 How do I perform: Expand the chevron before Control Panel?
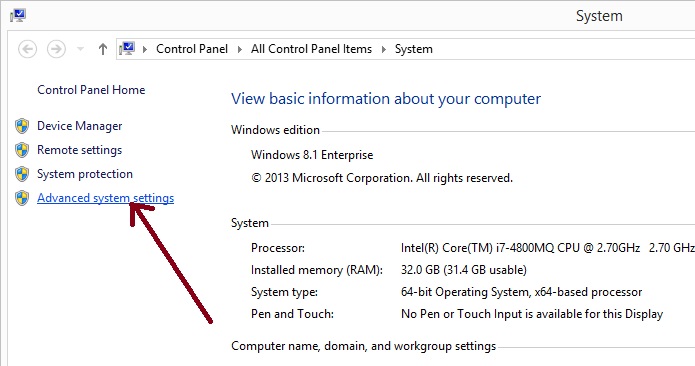tap(144, 49)
